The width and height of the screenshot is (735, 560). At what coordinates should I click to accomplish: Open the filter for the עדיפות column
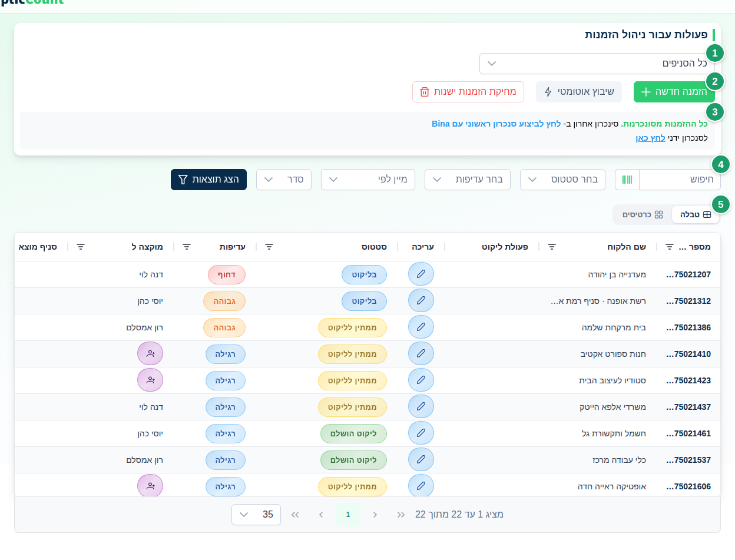click(x=187, y=247)
